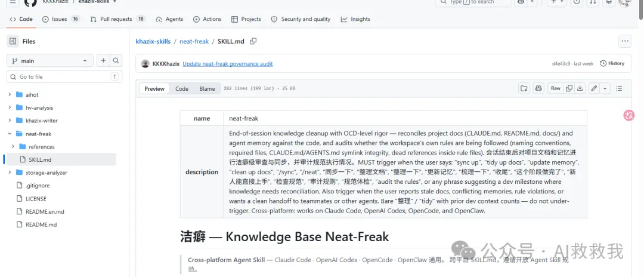Copy the SKILL.md file path
Screen dimensions: 644x277
click(253, 41)
